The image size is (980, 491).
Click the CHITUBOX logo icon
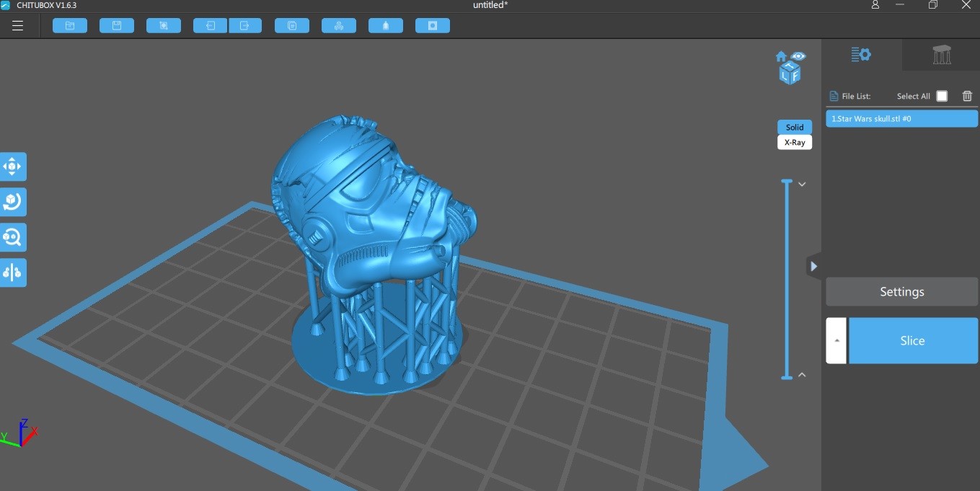(x=6, y=5)
